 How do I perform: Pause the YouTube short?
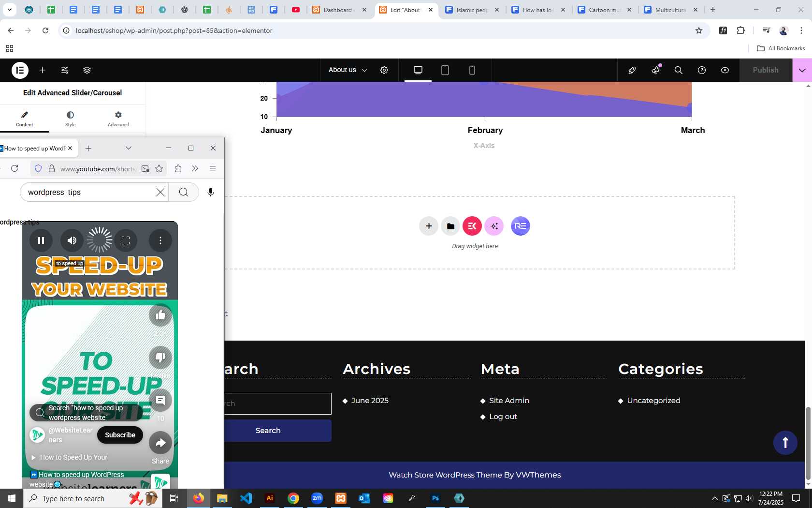pos(41,240)
